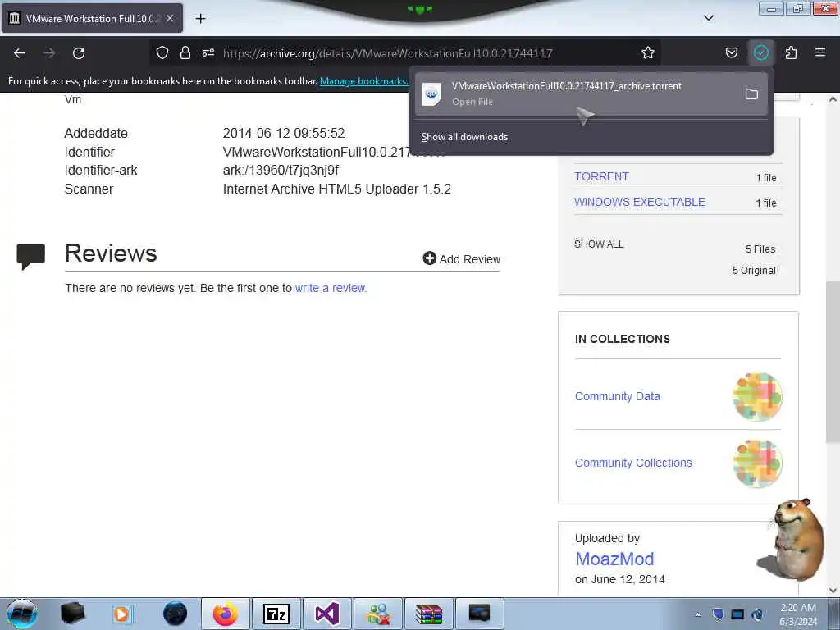The height and width of the screenshot is (630, 840).
Task: Open tracking protection shield icon
Action: click(162, 52)
